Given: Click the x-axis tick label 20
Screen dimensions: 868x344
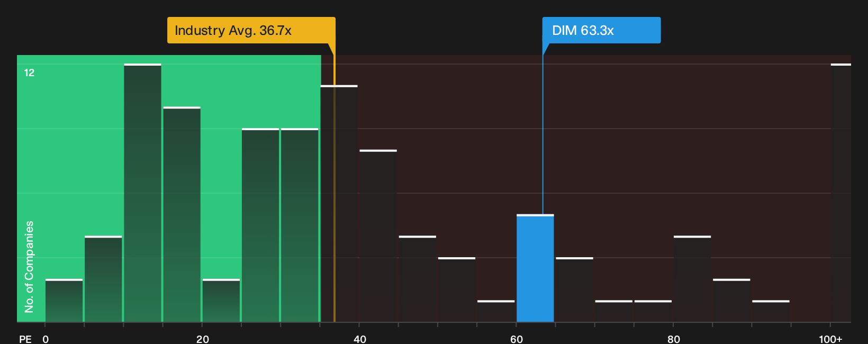Looking at the screenshot, I should click(202, 339).
